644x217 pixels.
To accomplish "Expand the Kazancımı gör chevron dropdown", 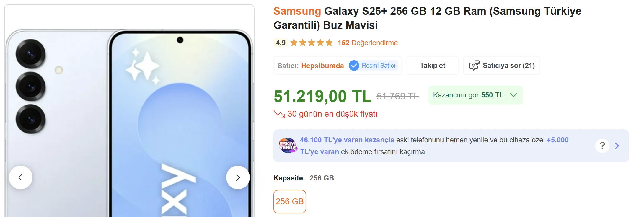I will 513,95.
